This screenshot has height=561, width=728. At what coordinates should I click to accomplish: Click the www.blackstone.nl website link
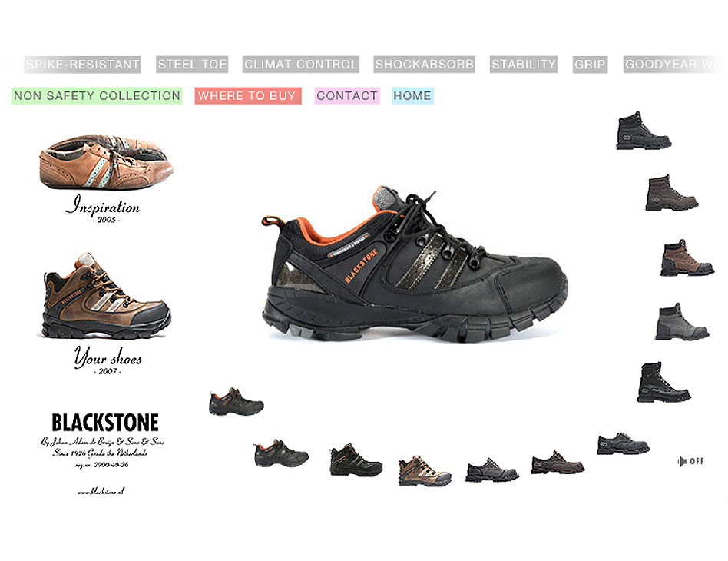coord(101,491)
